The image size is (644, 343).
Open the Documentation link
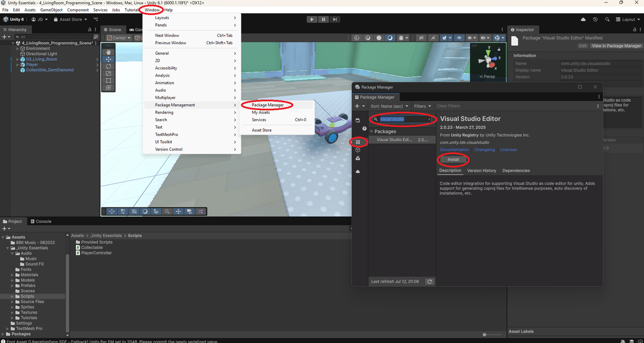click(x=454, y=150)
